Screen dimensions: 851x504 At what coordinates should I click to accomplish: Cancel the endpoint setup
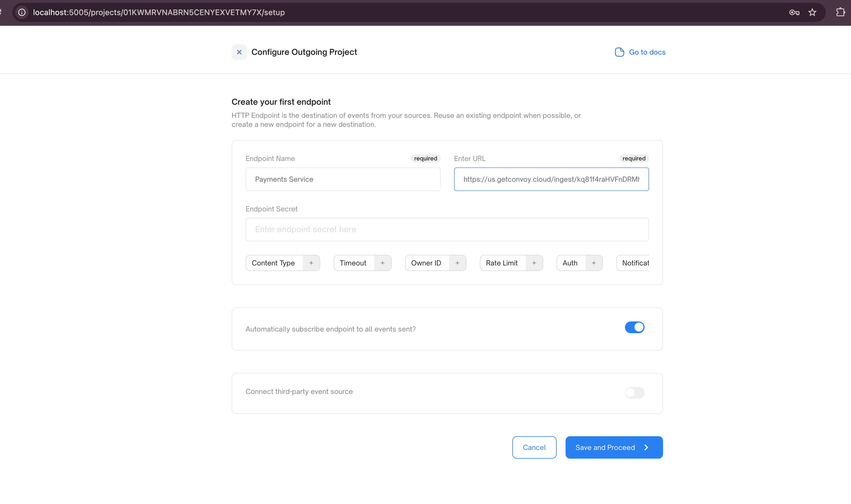(x=534, y=447)
